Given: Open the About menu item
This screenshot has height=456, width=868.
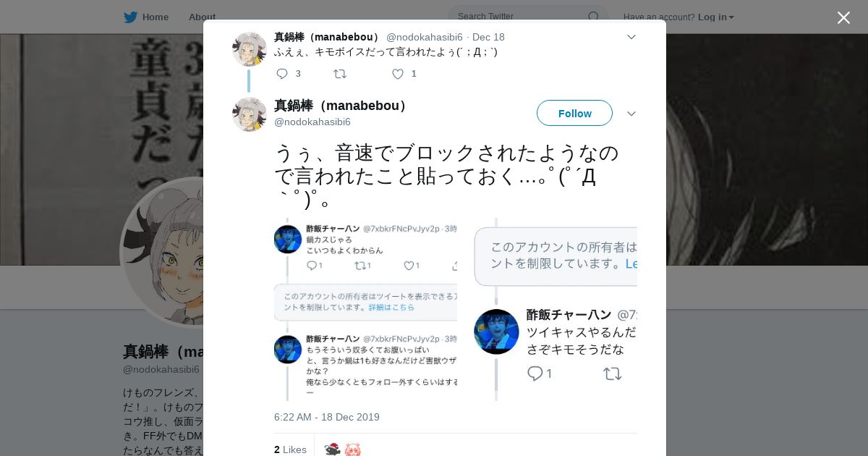Looking at the screenshot, I should 202,17.
